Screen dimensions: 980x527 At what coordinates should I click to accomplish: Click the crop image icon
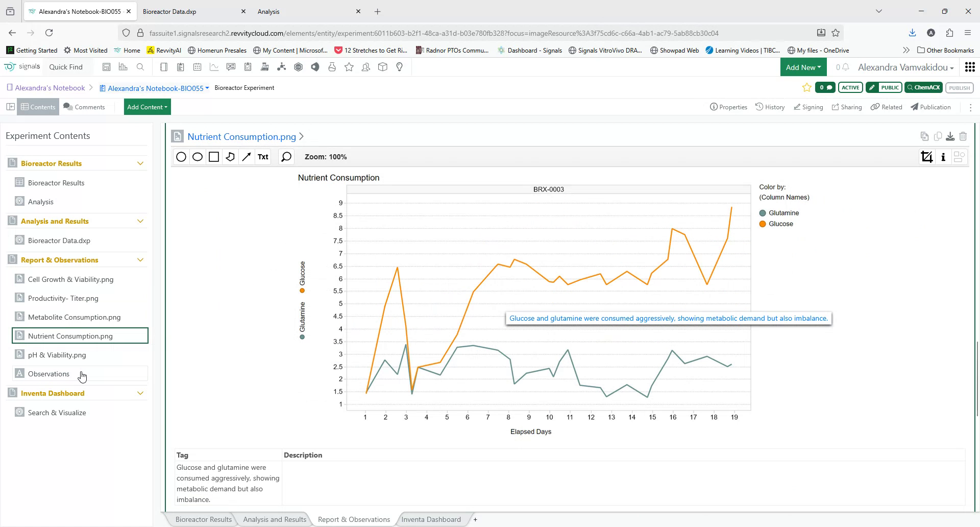pyautogui.click(x=927, y=157)
